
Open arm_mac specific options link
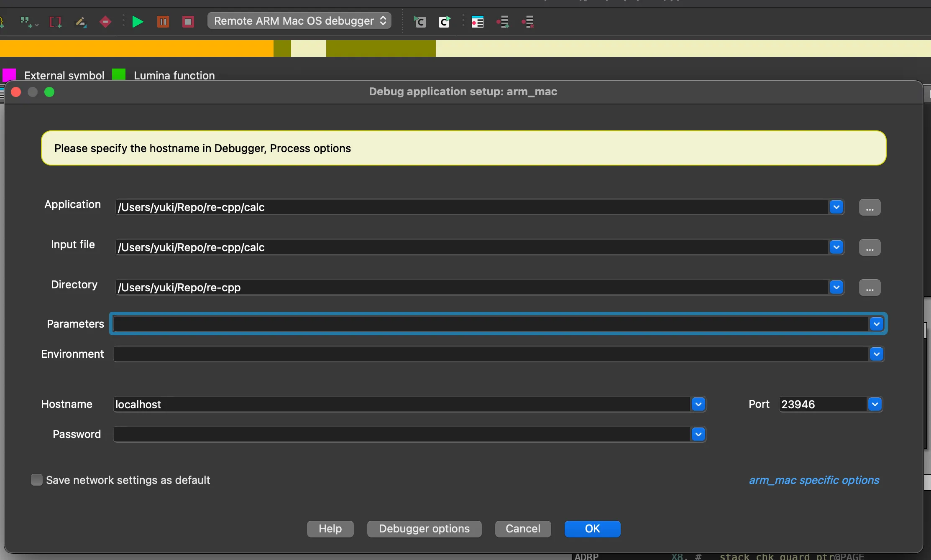pos(814,480)
